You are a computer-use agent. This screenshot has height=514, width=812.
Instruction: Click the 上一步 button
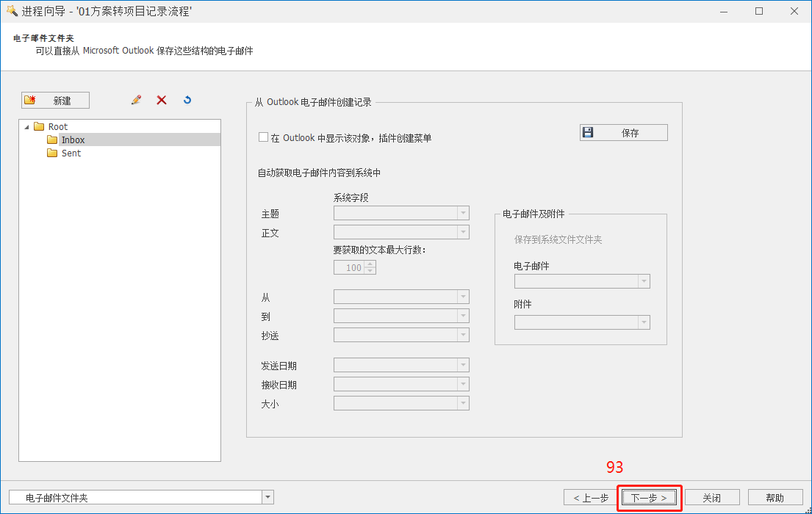[589, 497]
